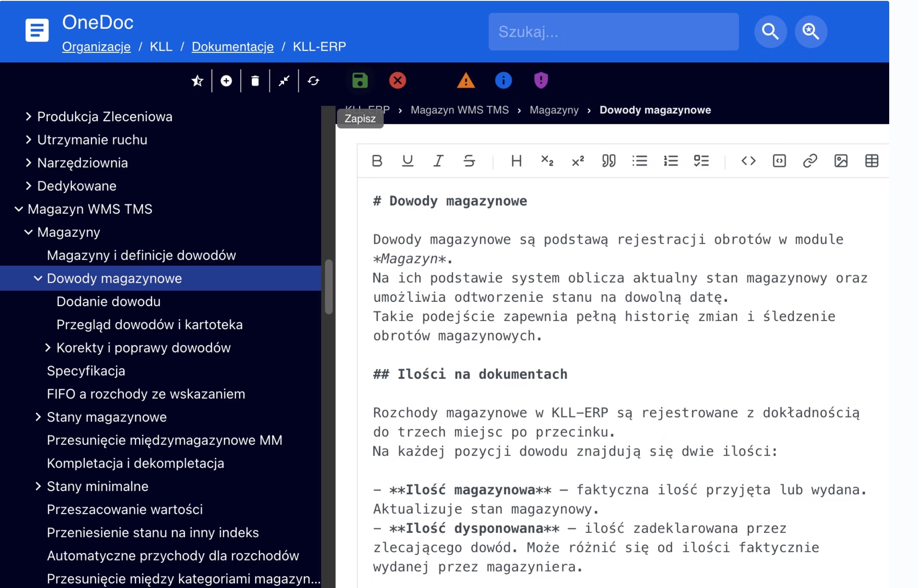Viewport: 918px width, 588px height.
Task: Click the red cancel X icon
Action: point(398,80)
